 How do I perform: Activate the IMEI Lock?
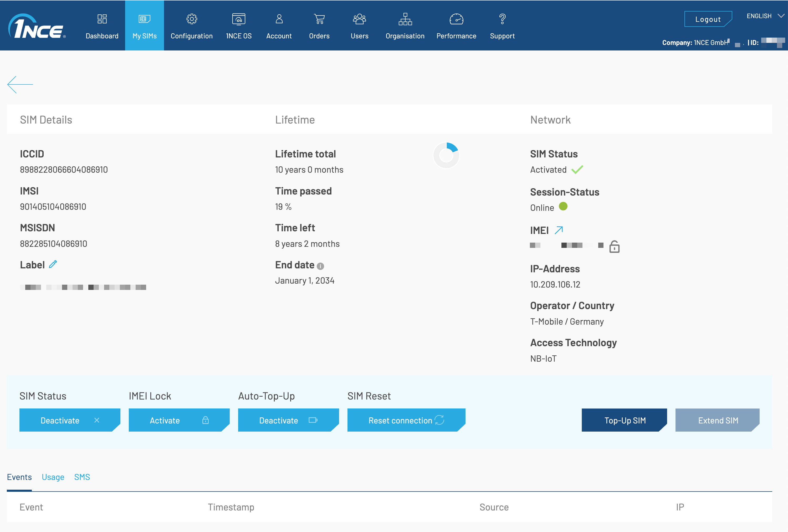click(x=179, y=420)
